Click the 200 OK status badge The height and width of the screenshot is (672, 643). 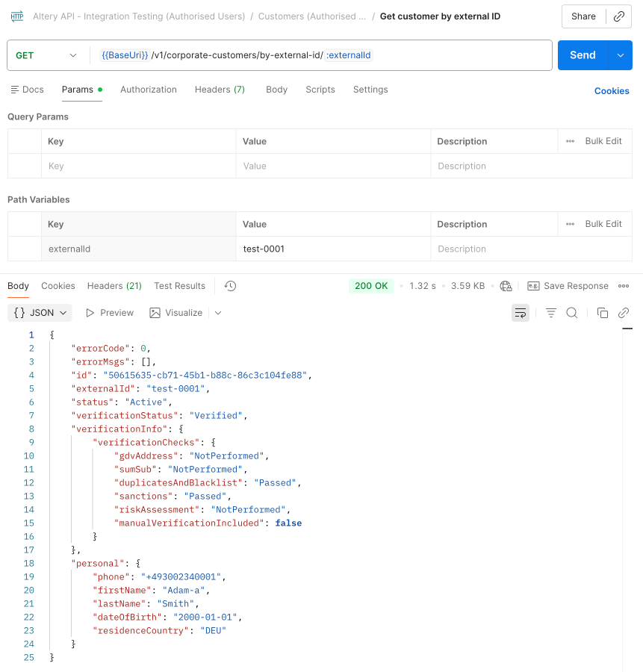coord(371,286)
